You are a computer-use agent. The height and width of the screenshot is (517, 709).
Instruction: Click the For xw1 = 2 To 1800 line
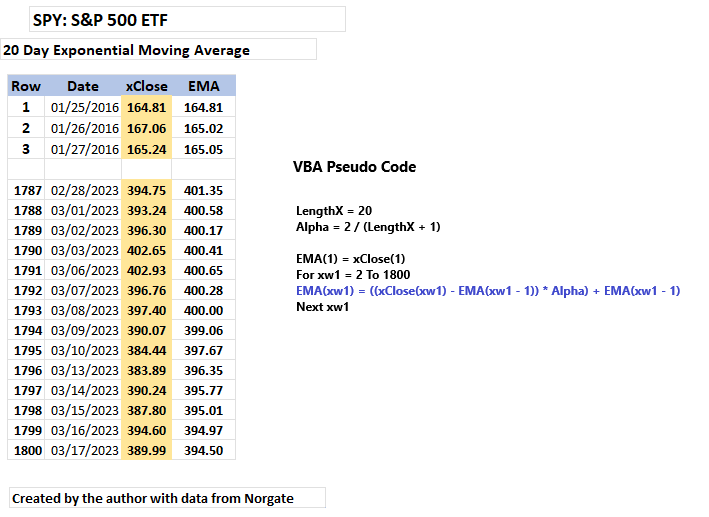(x=353, y=275)
